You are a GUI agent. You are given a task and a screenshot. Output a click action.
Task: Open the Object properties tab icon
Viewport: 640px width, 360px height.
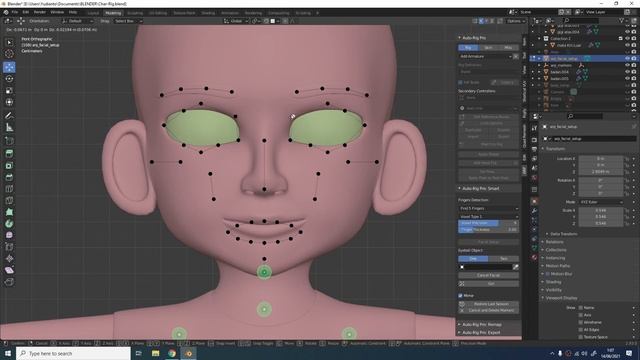[x=534, y=201]
